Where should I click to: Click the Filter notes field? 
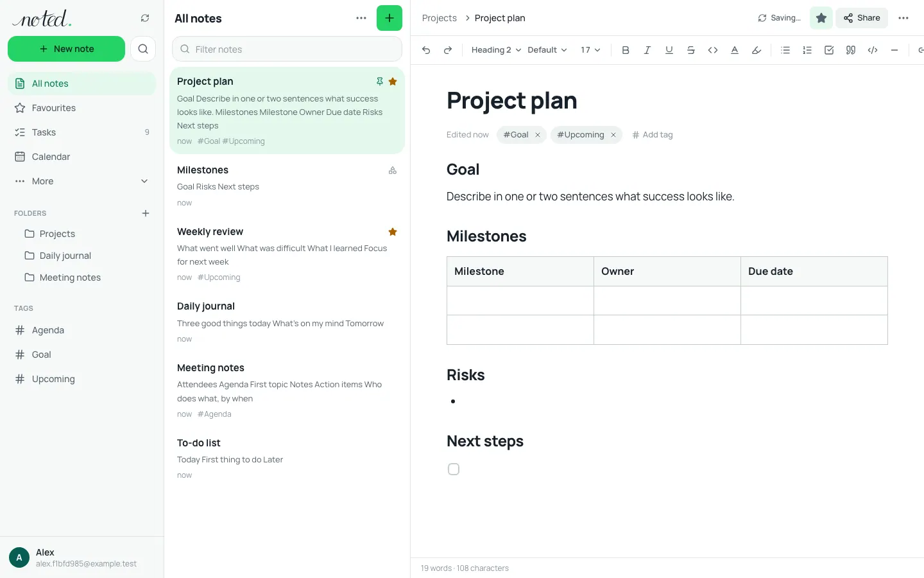(x=287, y=49)
